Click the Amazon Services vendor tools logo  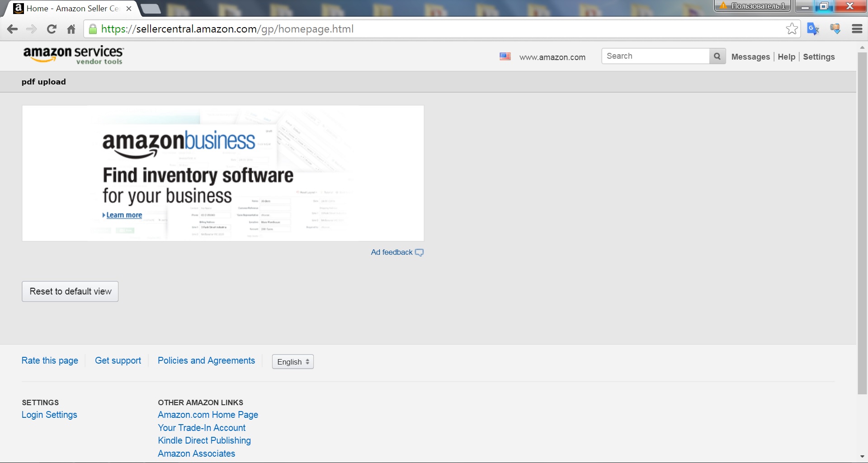click(x=73, y=56)
